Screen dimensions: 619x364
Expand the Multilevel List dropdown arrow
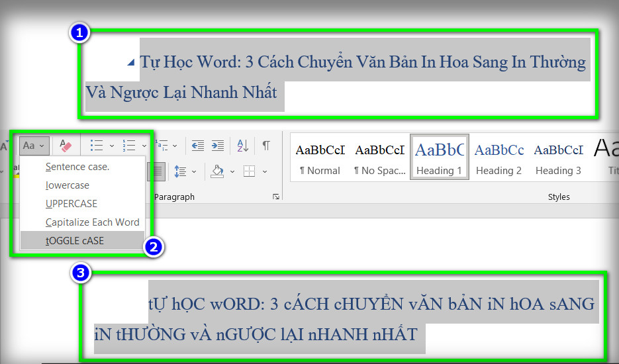point(175,146)
